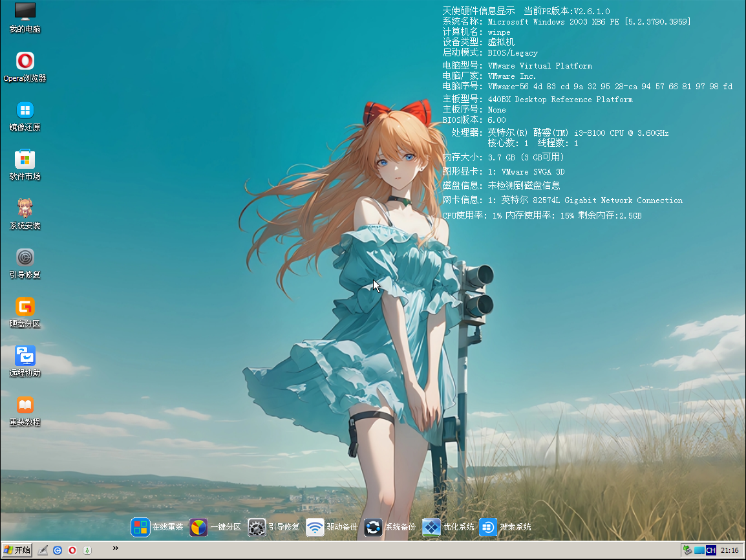Click the safely remove hardware tray icon
Image resolution: width=746 pixels, height=560 pixels.
tap(687, 550)
